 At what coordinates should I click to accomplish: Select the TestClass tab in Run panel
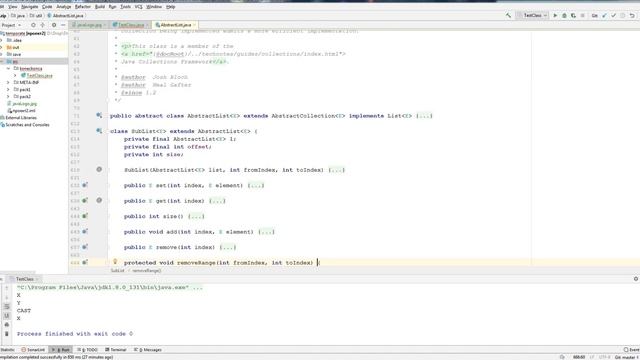tap(25, 279)
